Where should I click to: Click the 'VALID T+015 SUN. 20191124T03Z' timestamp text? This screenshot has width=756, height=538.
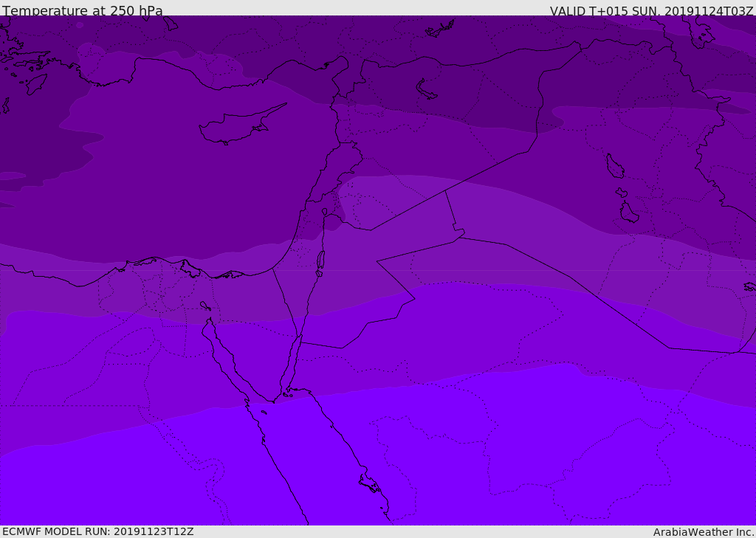(653, 11)
